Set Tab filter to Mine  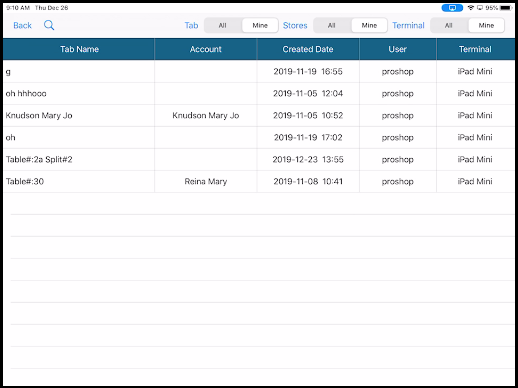coord(260,25)
